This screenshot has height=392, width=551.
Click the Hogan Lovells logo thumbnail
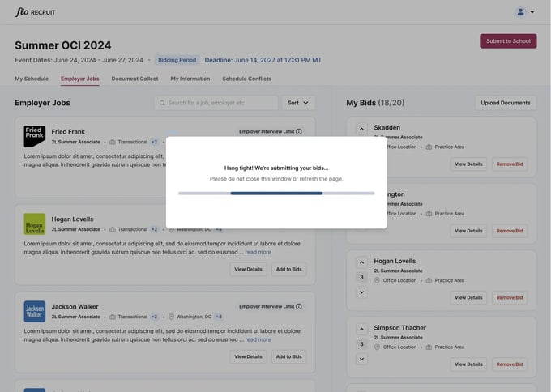click(34, 224)
